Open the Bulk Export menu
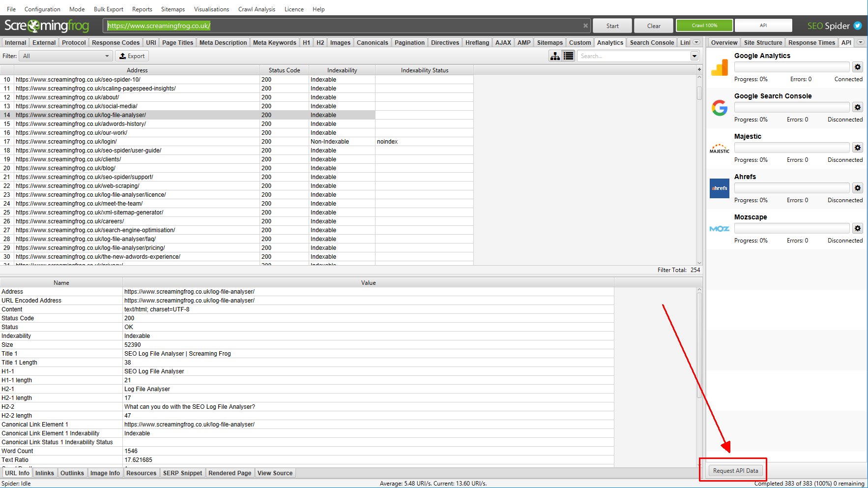This screenshot has height=488, width=868. [x=109, y=9]
